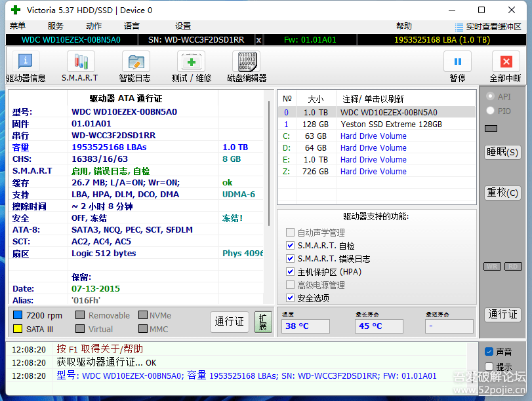
Task: Disable the 声音 sound checkbox
Action: [489, 351]
